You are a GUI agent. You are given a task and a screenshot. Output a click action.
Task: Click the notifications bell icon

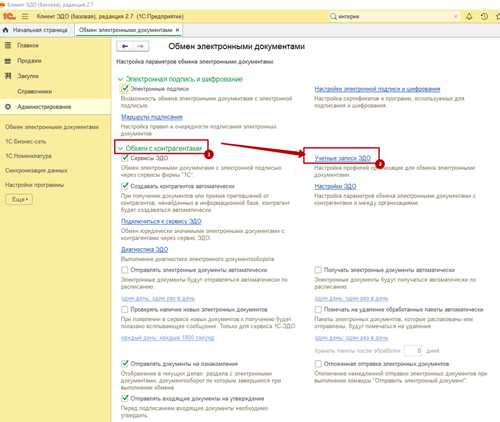click(x=469, y=16)
